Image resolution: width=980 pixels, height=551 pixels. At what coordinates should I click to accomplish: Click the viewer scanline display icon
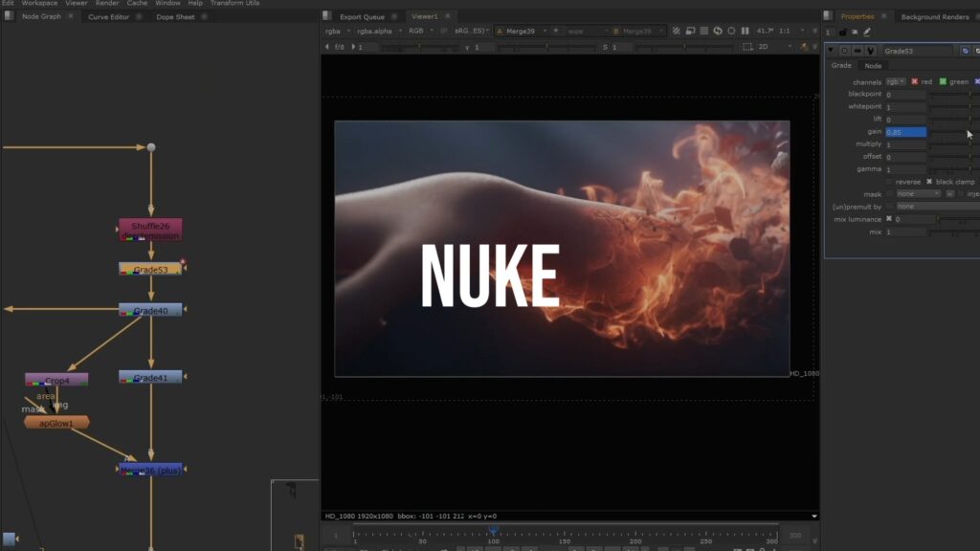703,31
